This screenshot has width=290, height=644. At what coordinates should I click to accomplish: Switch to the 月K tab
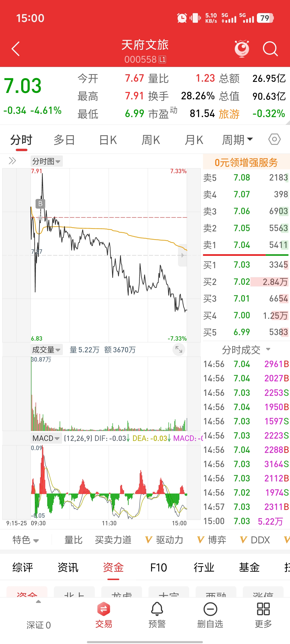194,140
